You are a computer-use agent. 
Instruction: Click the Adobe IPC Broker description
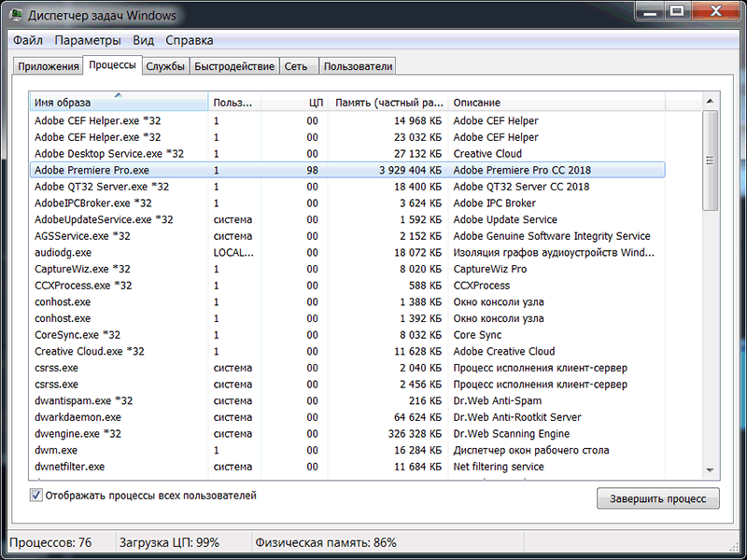(x=495, y=203)
